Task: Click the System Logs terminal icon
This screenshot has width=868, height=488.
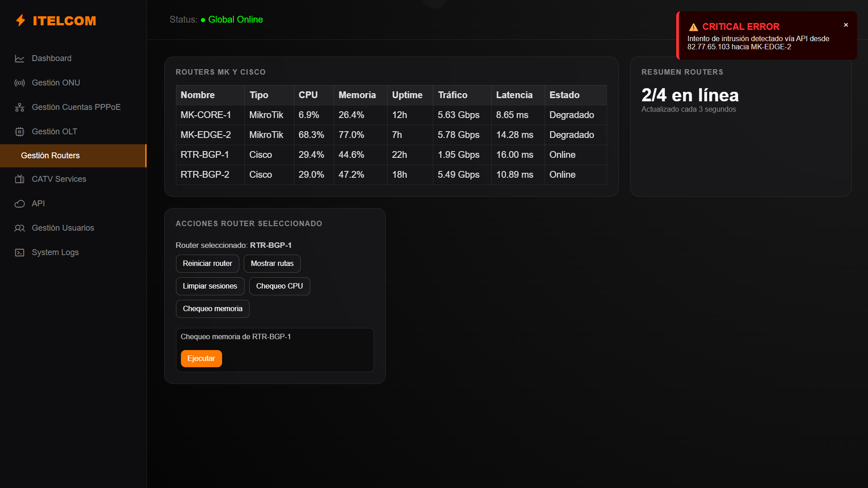Action: 19,252
